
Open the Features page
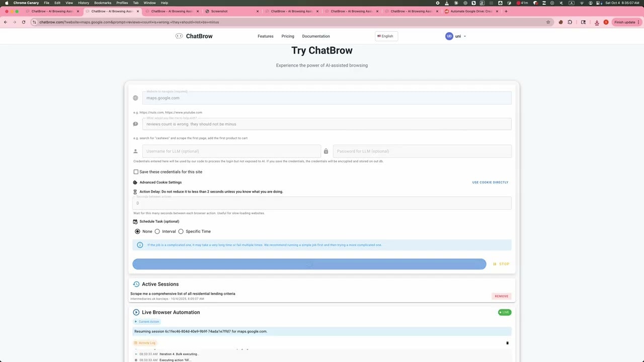pyautogui.click(x=266, y=36)
